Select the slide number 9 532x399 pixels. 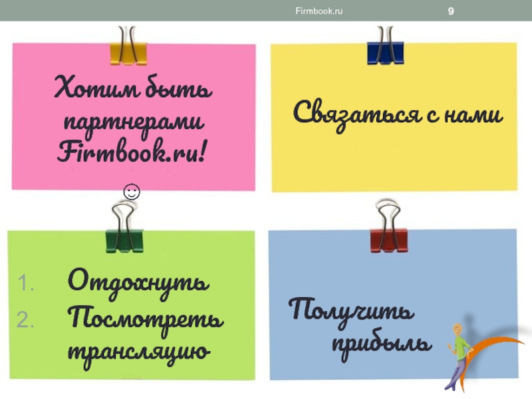pos(451,11)
